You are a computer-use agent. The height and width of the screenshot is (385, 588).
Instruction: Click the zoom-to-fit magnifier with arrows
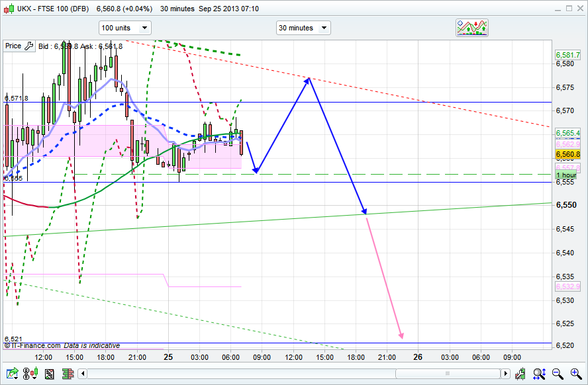tap(540, 374)
